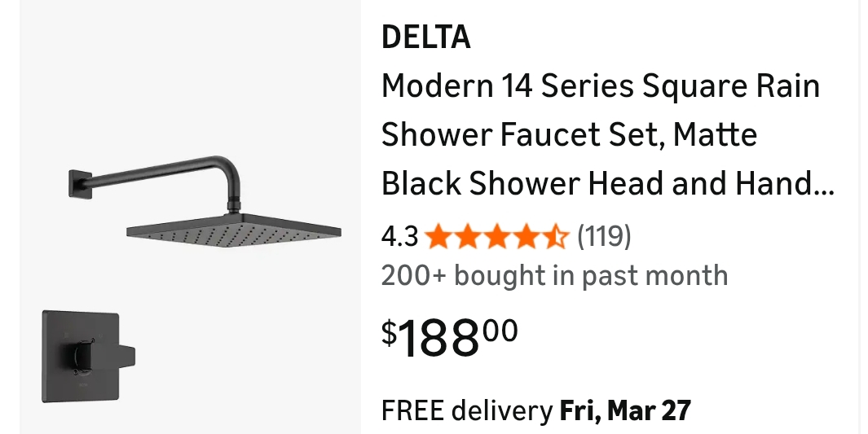Viewport: 868px width, 434px height.
Task: Click the middle orange rating star
Action: point(497,237)
